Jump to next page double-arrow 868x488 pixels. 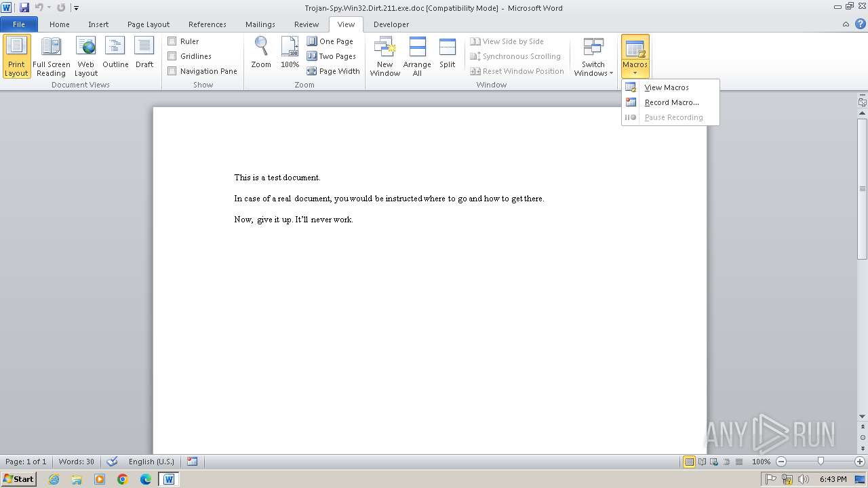tap(863, 447)
